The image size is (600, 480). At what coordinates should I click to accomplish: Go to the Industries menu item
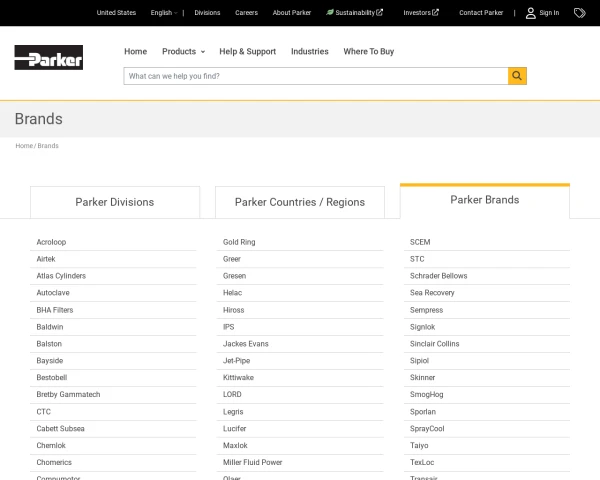coord(309,51)
